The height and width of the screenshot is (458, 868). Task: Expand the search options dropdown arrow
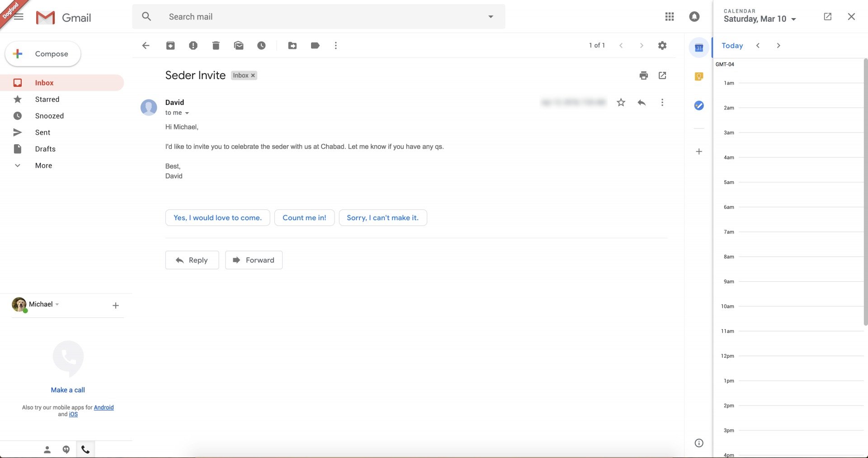(491, 17)
